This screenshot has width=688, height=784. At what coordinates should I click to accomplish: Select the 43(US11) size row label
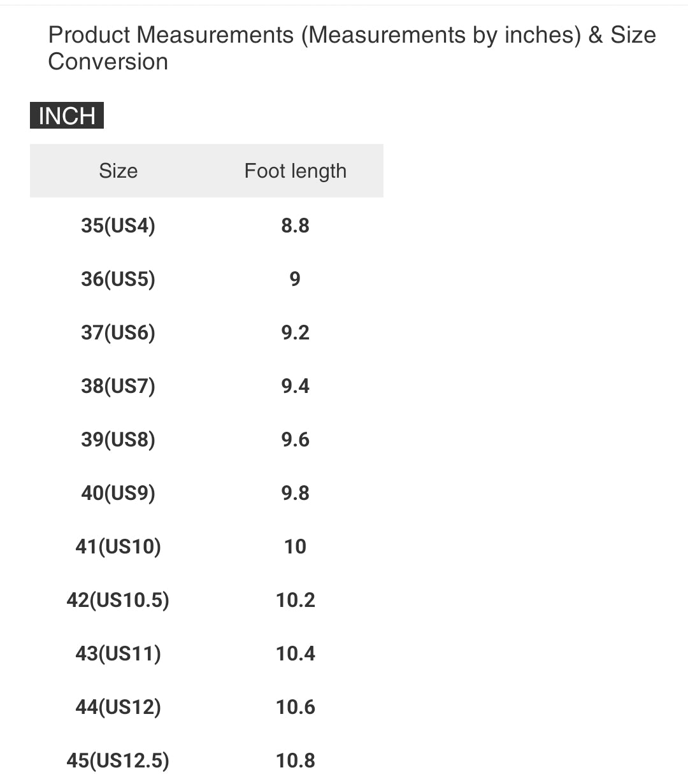pos(118,653)
